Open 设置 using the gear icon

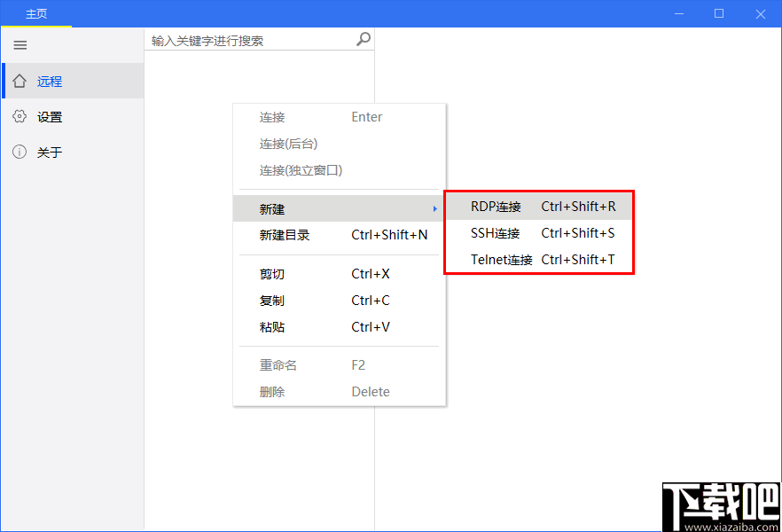(20, 116)
